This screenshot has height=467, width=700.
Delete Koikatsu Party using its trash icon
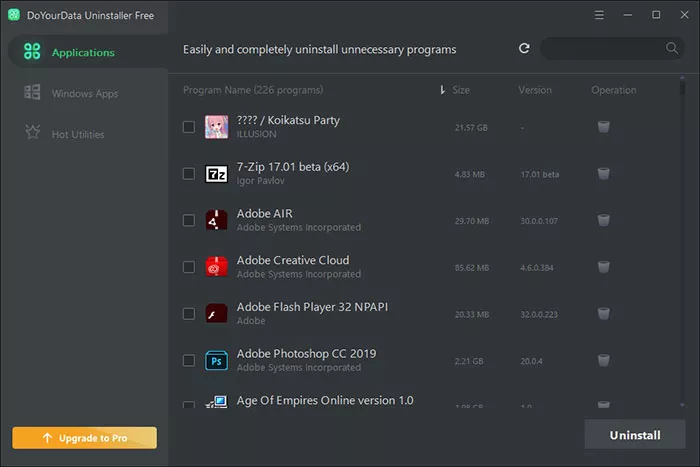tap(604, 127)
